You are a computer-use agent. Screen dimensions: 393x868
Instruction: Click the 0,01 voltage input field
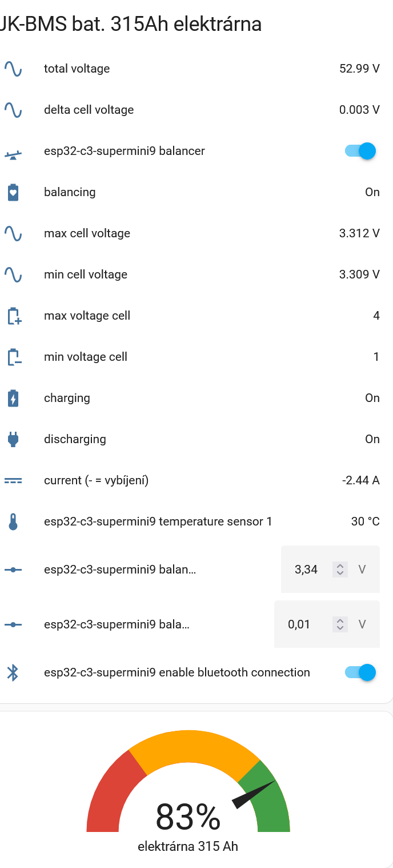[x=299, y=624]
